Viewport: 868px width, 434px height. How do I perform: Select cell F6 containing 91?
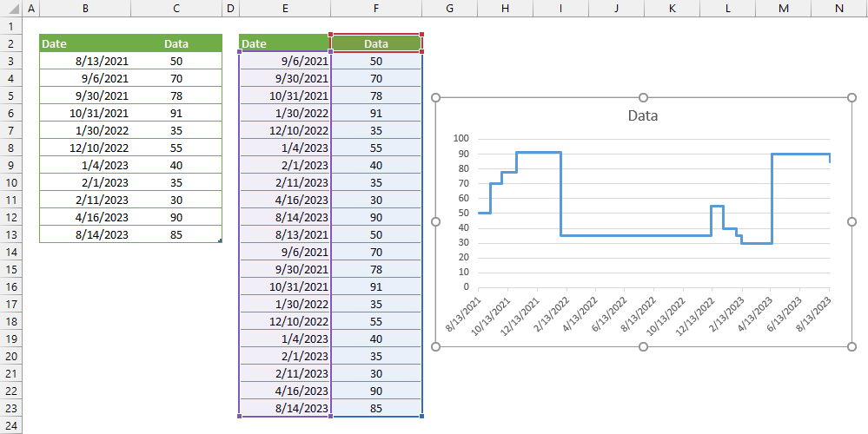[x=376, y=113]
